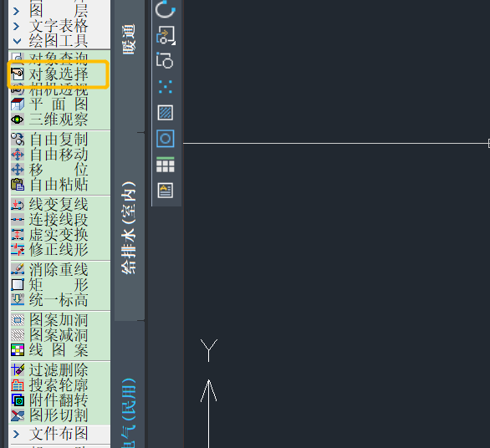
Task: Expand the 文字表格 section
Action: (x=16, y=26)
